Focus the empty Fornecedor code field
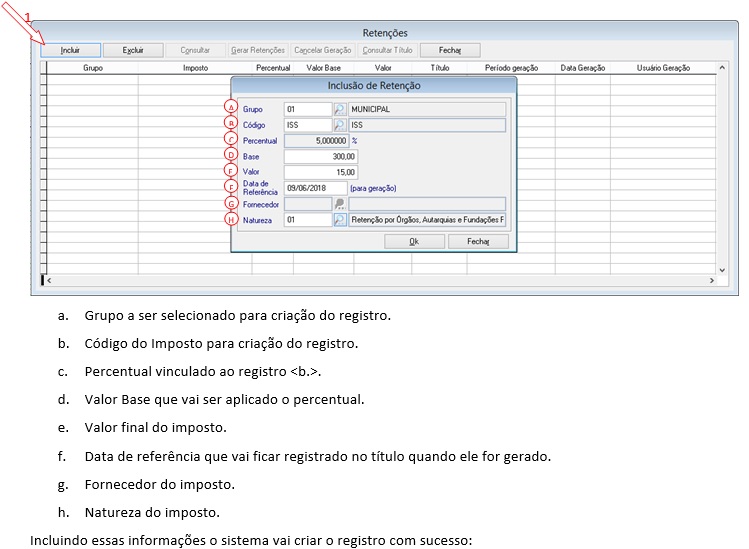The height and width of the screenshot is (549, 749). coord(308,205)
